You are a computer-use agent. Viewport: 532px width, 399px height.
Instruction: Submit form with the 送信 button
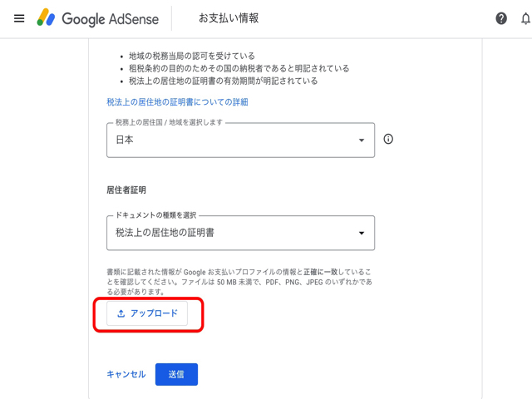(176, 374)
